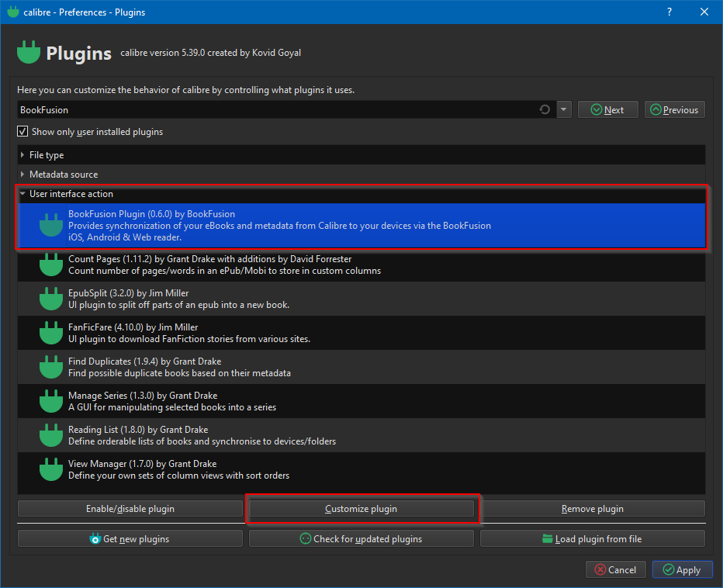Select Find Duplicates (1.9.4) entry
This screenshot has width=723, height=588.
point(361,367)
